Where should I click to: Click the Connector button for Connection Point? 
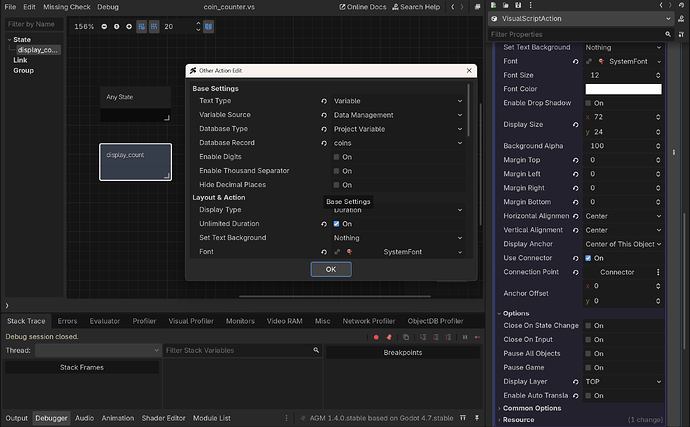pos(617,272)
